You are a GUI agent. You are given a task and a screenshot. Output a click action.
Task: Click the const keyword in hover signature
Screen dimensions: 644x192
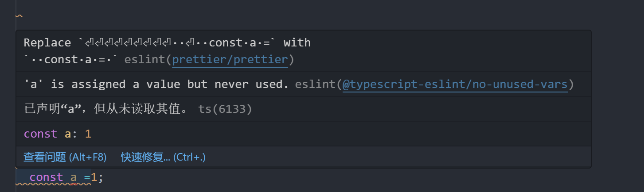point(40,134)
